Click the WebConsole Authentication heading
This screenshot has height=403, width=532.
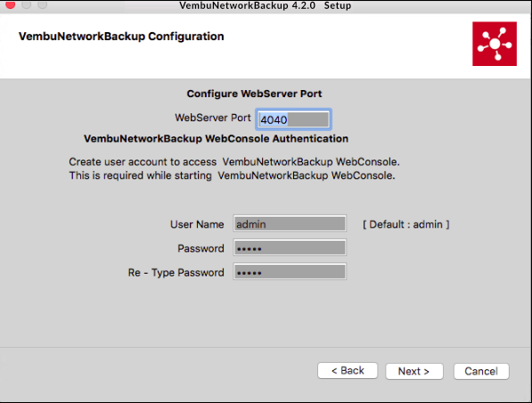[x=216, y=138]
